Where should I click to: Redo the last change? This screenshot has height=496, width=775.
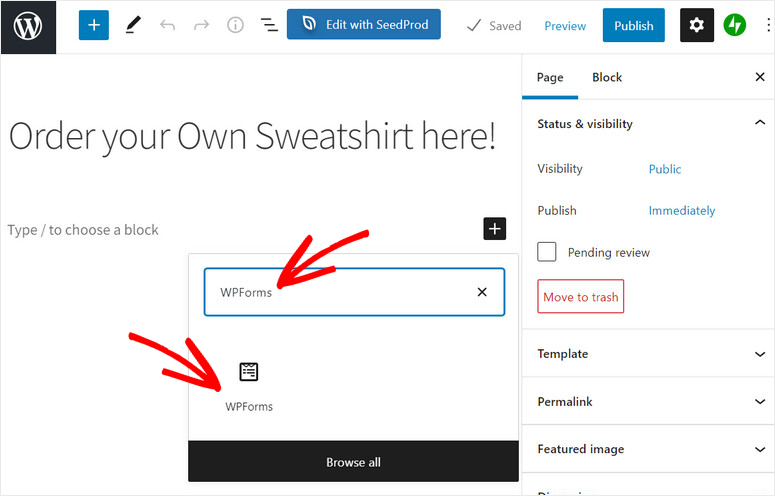coord(201,25)
